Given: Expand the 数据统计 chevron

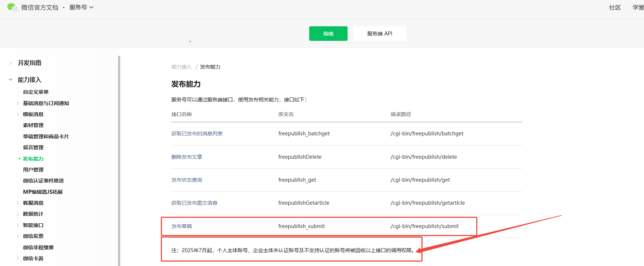Looking at the screenshot, I should [x=18, y=214].
